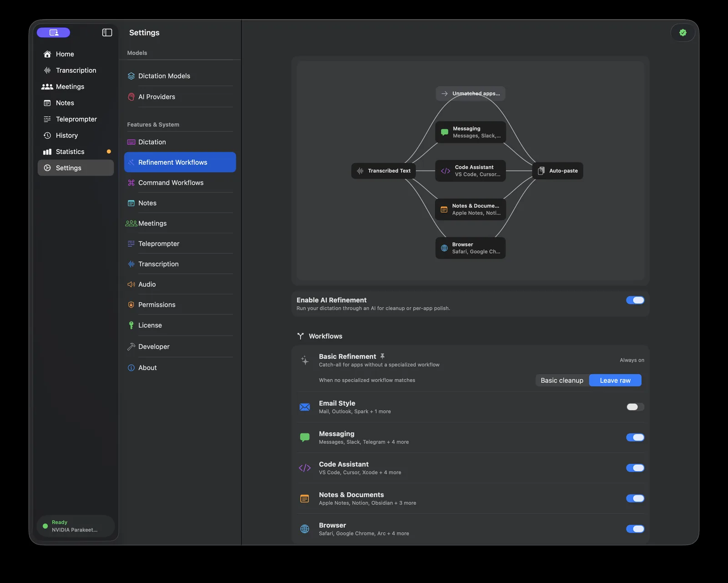This screenshot has height=583, width=728.
Task: Click the Developer hammer icon
Action: pyautogui.click(x=131, y=347)
